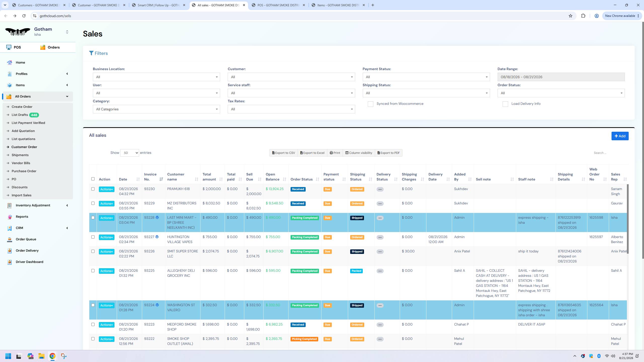Open Reports from the sidebar icon
The image size is (644, 362).
click(10, 217)
